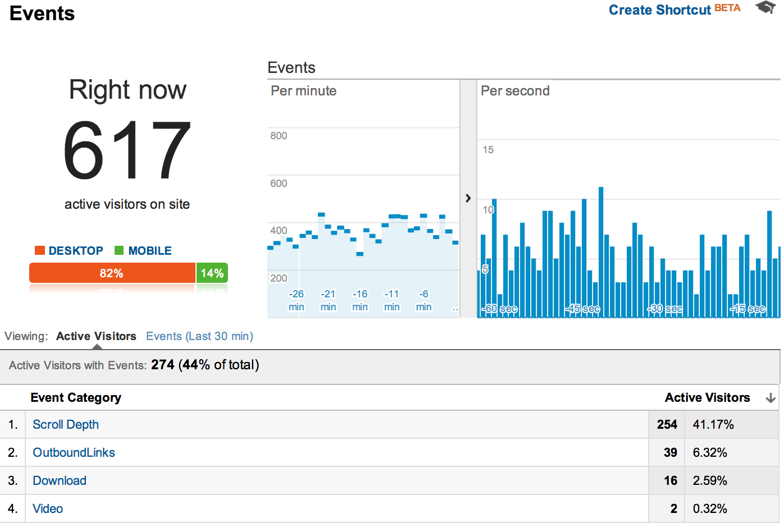Expand the chart with the chevron arrow
Screen dimensions: 784x532
[x=468, y=198]
